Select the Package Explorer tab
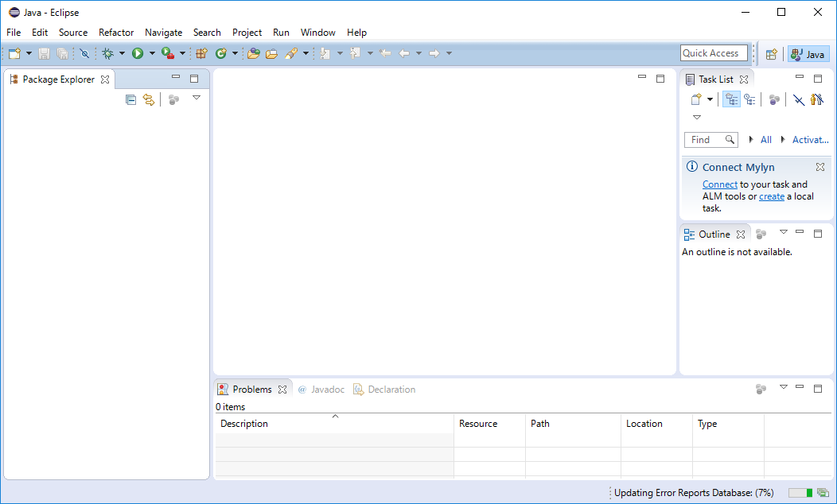Image resolution: width=837 pixels, height=504 pixels. pyautogui.click(x=59, y=79)
